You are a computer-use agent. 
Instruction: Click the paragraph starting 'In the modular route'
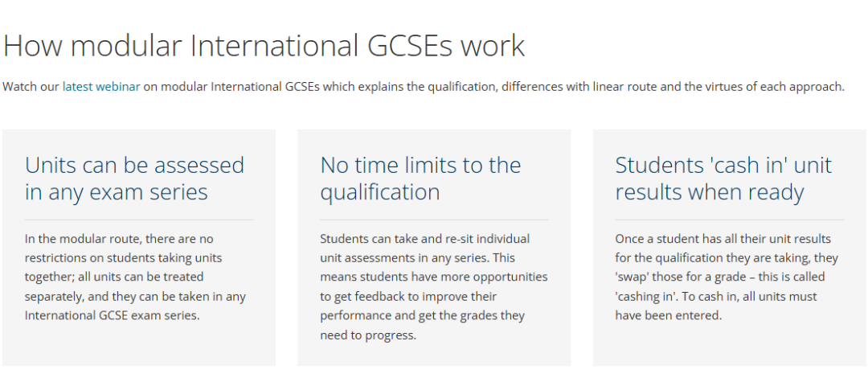click(x=135, y=277)
